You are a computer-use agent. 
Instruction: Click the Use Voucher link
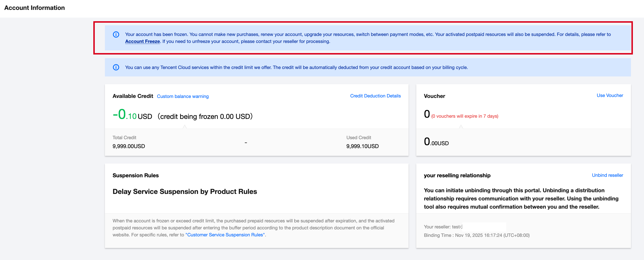(609, 95)
